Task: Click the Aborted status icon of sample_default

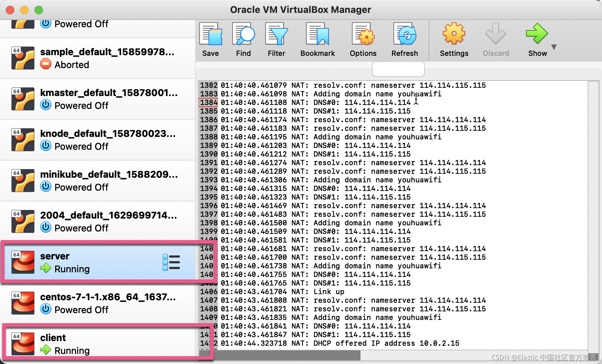Action: [x=46, y=64]
